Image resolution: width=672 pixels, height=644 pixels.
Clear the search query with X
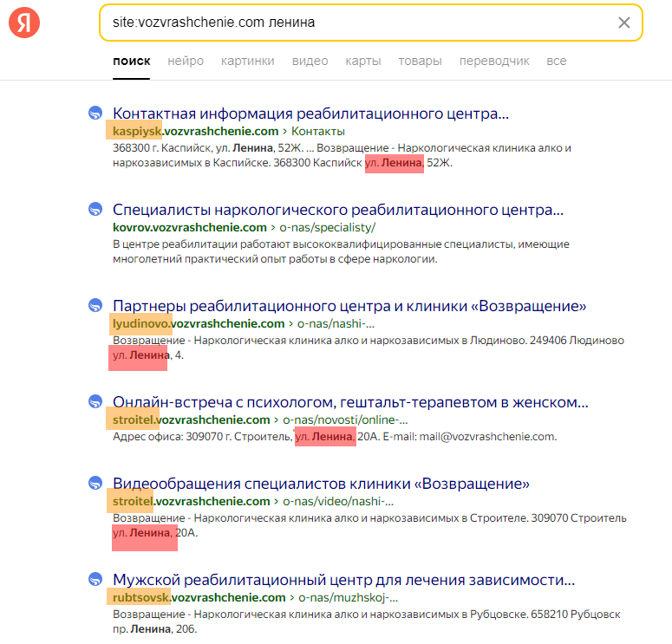pos(624,23)
